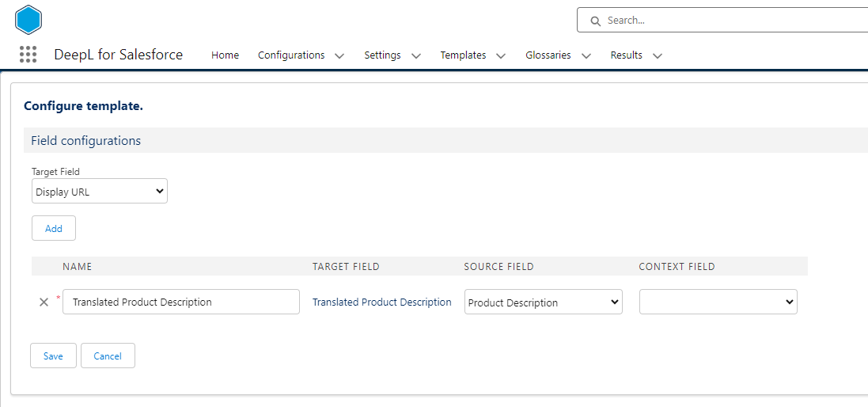868x407 pixels.
Task: Expand the Settings menu chevron
Action: [416, 55]
